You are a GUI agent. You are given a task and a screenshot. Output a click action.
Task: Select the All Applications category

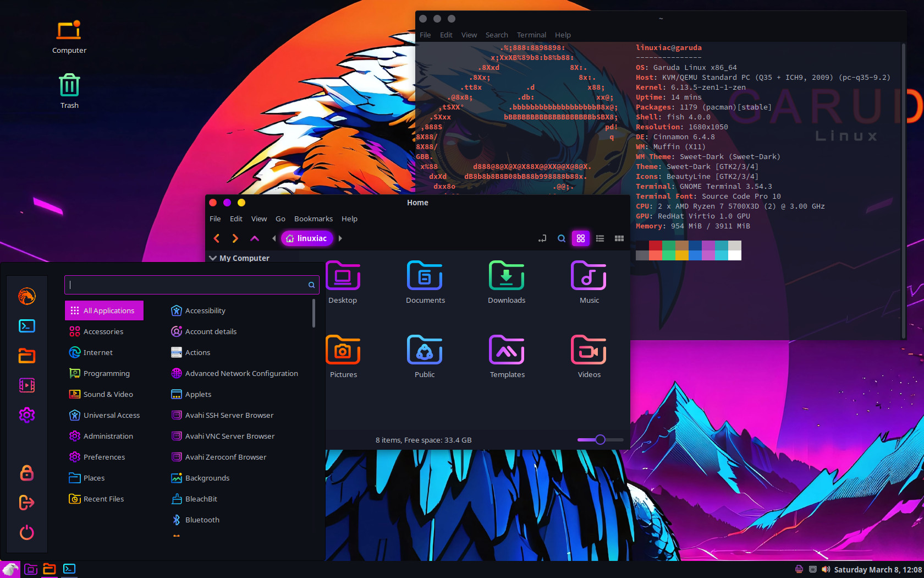point(104,310)
